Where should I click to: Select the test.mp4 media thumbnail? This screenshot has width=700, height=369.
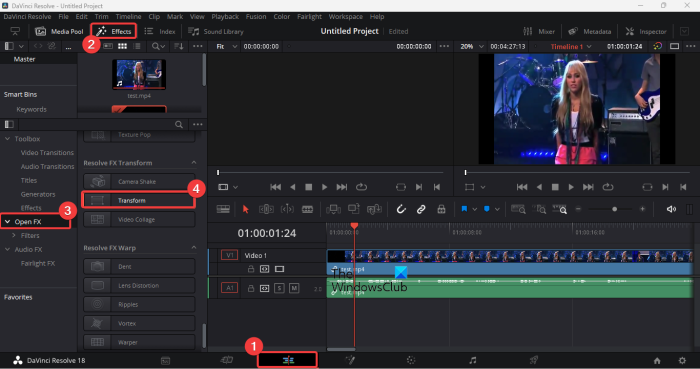coord(139,75)
